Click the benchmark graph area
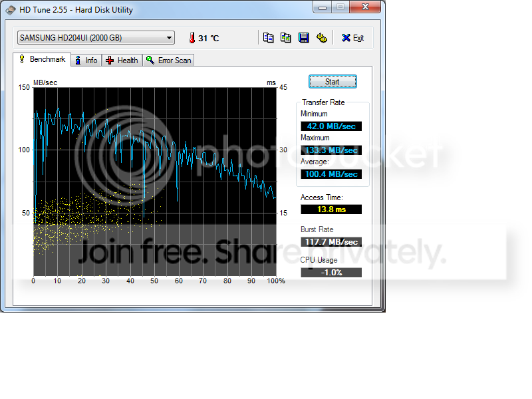 pos(155,182)
